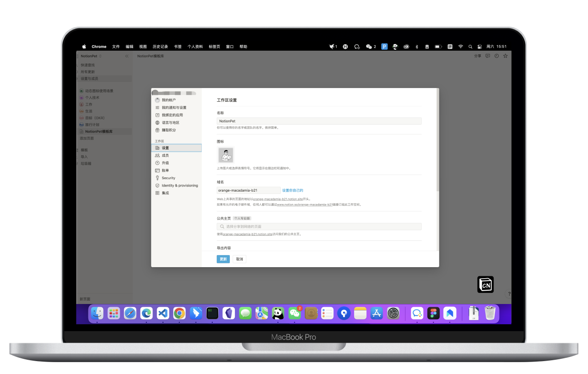The height and width of the screenshot is (374, 588).
Task: Open the 视图 menu in menu bar
Action: tap(143, 47)
